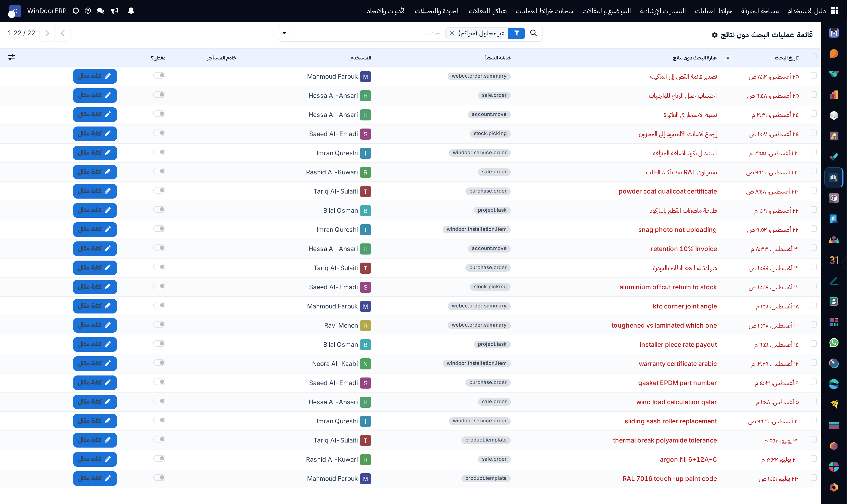847x504 pixels.
Task: Open the apps grid menu icon
Action: coord(834,11)
